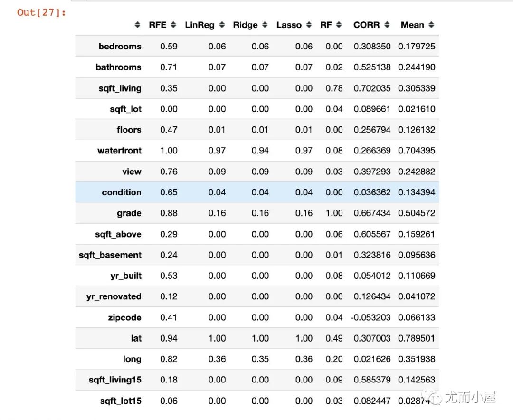This screenshot has height=420, width=513.
Task: Click condition CORR value 0.036362
Action: [372, 192]
